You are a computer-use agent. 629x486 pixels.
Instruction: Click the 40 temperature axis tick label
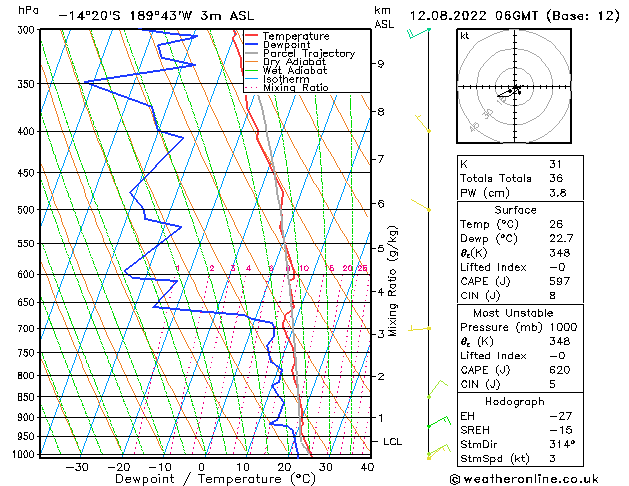pos(367,467)
